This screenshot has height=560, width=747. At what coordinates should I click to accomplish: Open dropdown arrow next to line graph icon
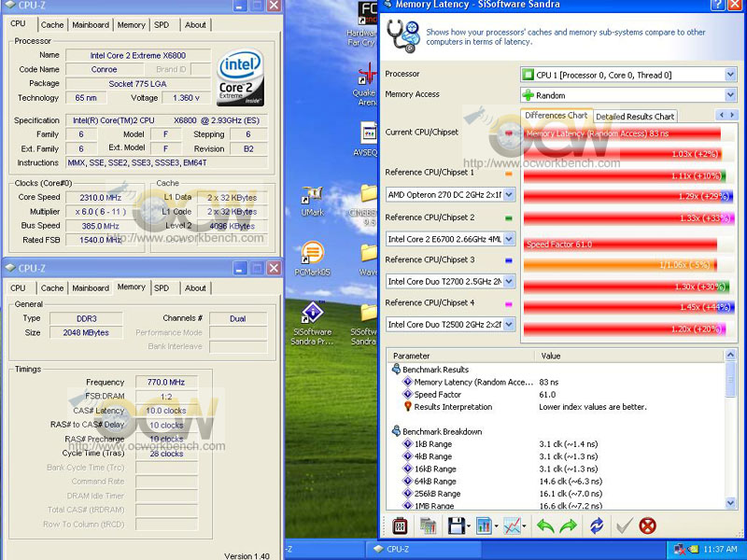(x=524, y=526)
